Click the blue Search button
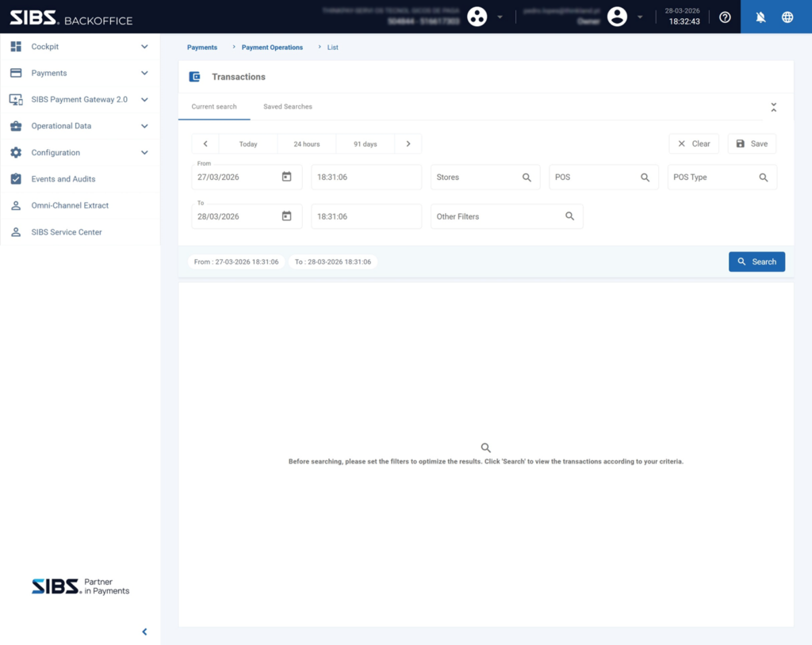 pyautogui.click(x=756, y=261)
